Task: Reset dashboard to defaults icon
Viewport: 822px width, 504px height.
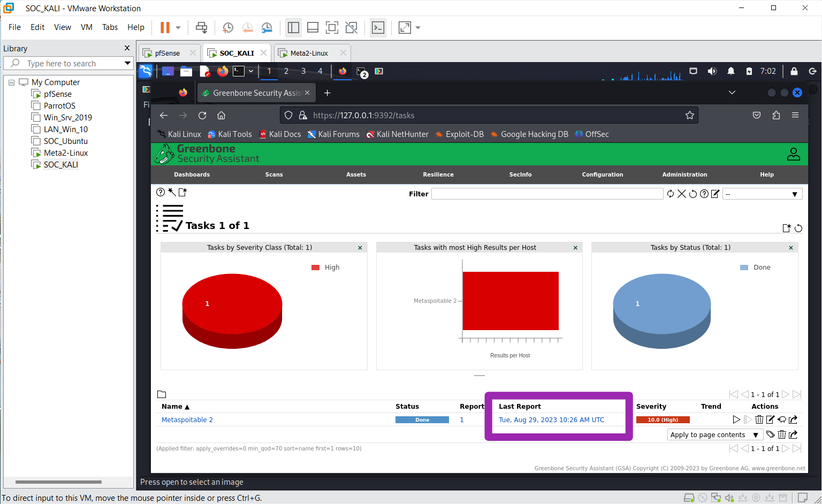Action: 798,228
